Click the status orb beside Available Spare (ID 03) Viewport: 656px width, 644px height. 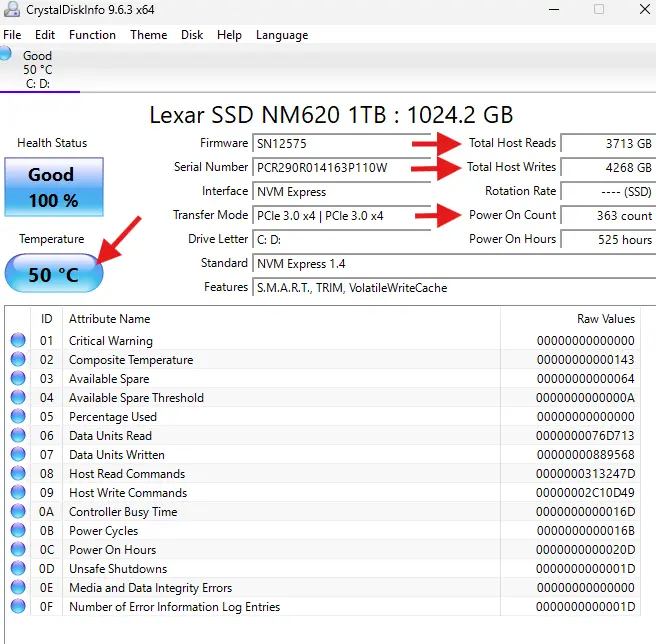tap(18, 378)
